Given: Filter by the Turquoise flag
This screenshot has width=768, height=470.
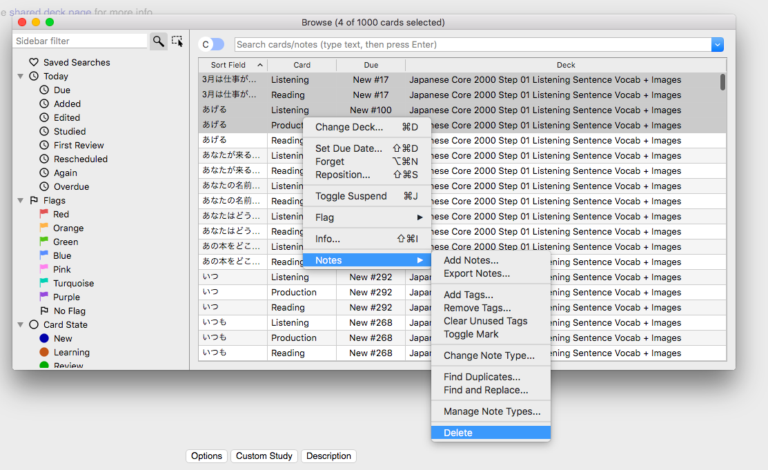Looking at the screenshot, I should 73,283.
